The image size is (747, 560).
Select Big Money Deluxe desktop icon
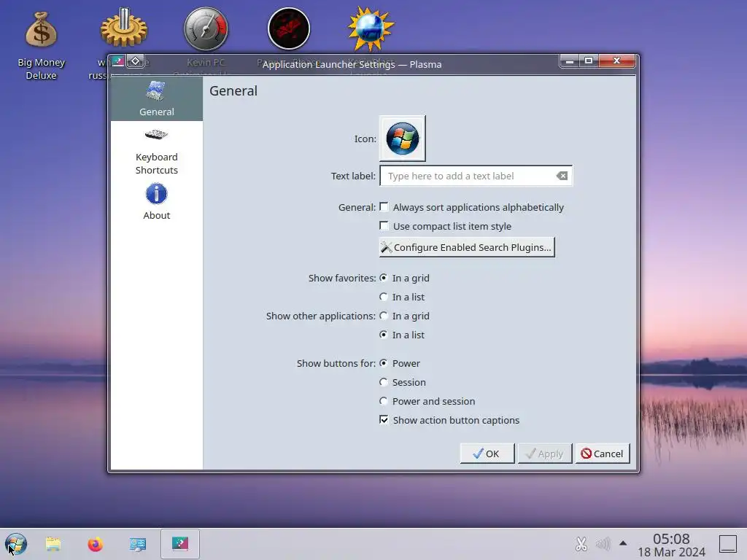[x=41, y=45]
